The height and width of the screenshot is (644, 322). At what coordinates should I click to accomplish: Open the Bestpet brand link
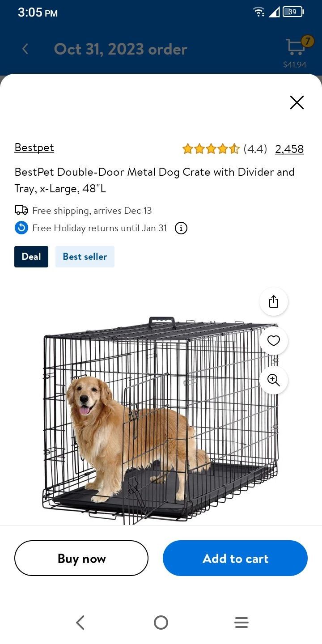(34, 148)
